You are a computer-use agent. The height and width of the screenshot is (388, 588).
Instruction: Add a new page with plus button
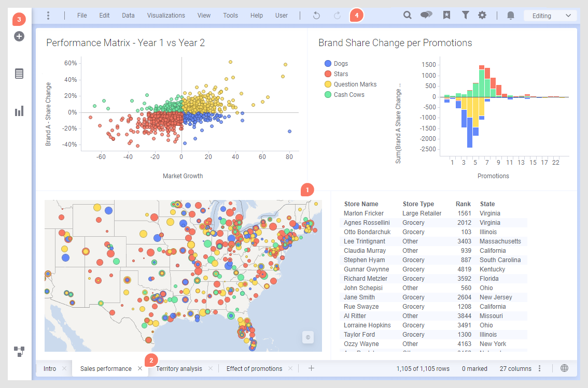pyautogui.click(x=311, y=368)
